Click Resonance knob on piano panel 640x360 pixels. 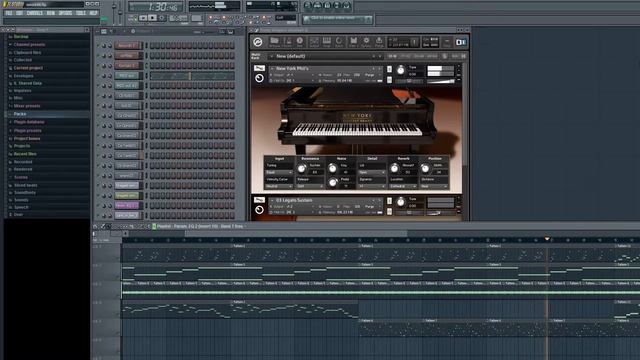[x=302, y=168]
